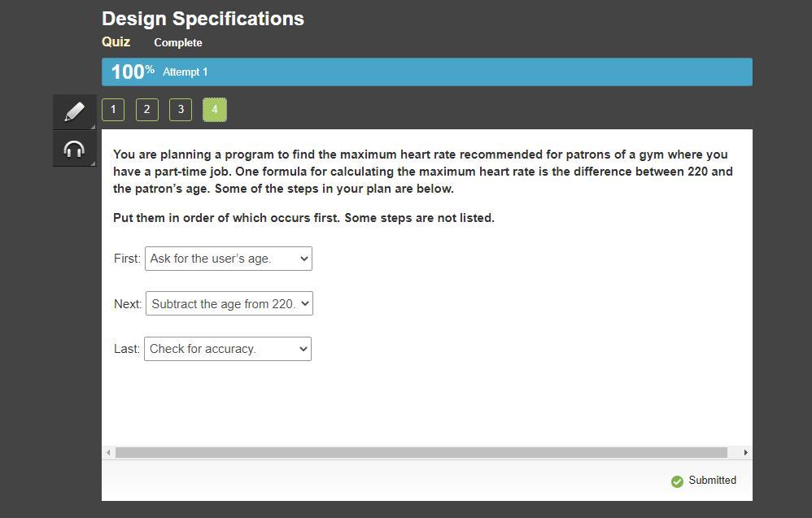Click the Quiz label
Image resolution: width=812 pixels, height=518 pixels.
tap(116, 41)
